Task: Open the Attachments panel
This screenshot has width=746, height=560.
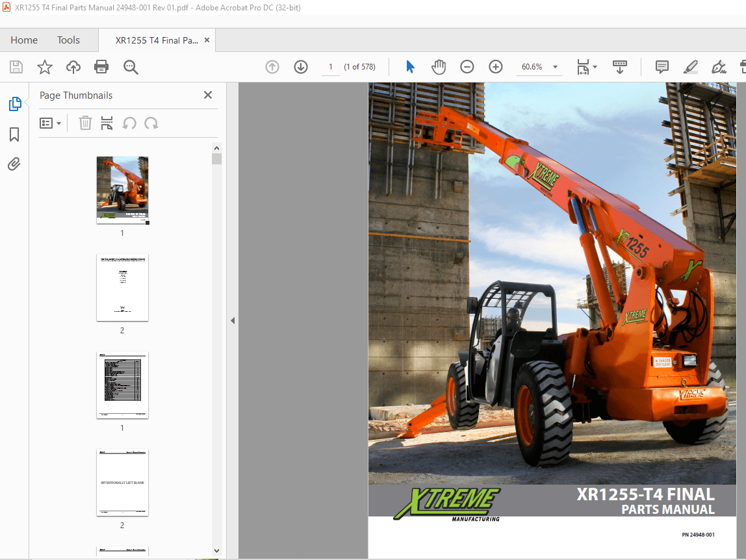Action: point(14,164)
